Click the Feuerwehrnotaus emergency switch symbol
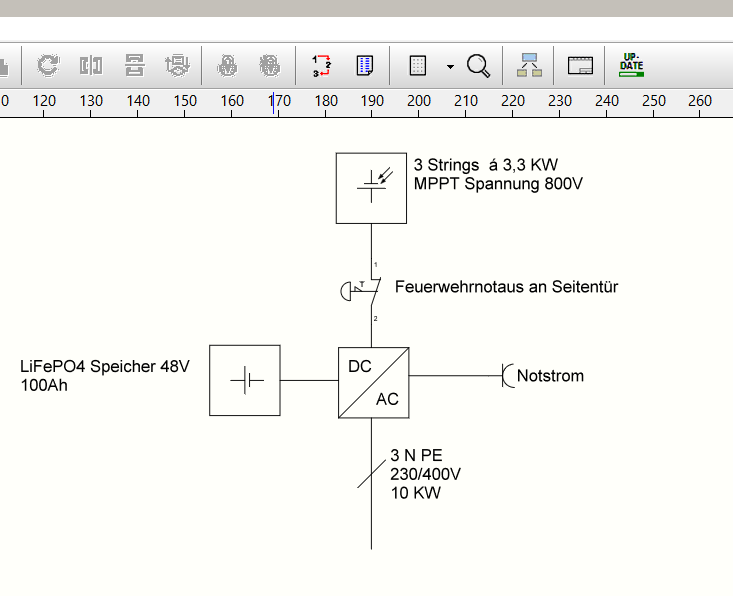Image resolution: width=733 pixels, height=596 pixels. pyautogui.click(x=361, y=292)
